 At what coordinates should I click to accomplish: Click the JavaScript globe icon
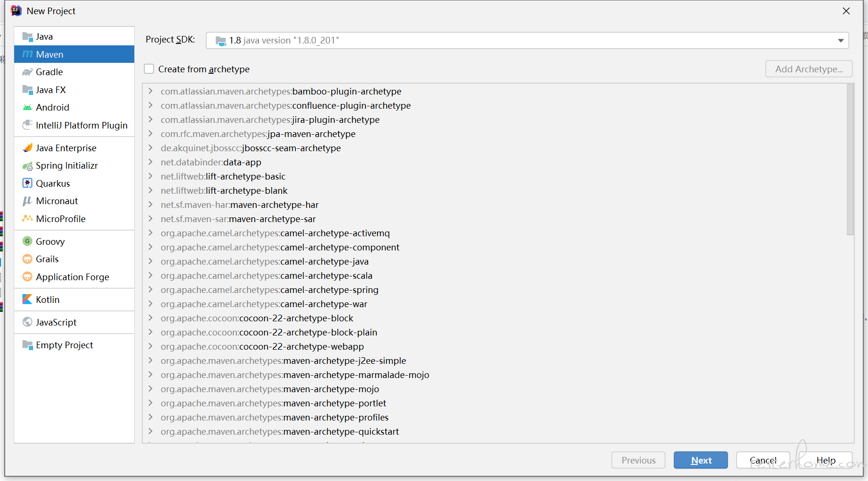[27, 322]
